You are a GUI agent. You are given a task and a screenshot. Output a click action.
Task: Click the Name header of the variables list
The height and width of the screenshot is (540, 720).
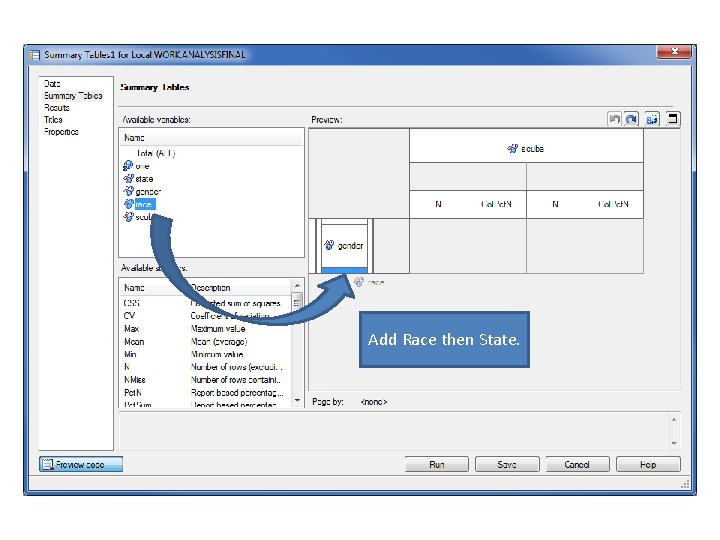click(x=212, y=138)
